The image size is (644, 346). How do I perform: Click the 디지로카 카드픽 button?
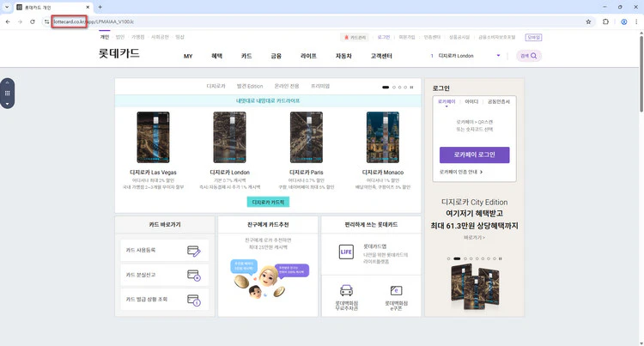(268, 202)
